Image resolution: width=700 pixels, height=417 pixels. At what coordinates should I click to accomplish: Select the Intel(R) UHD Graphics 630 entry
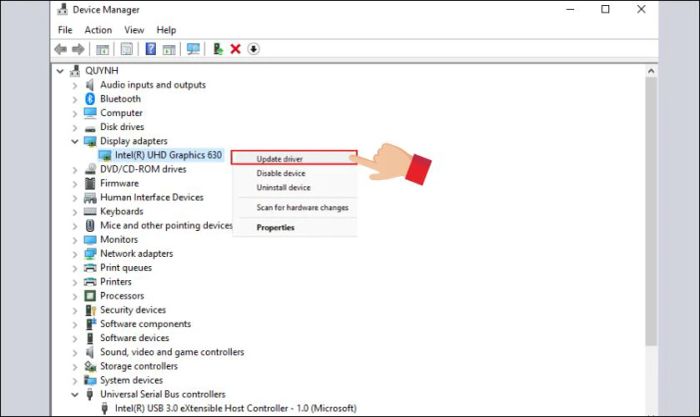(x=168, y=155)
